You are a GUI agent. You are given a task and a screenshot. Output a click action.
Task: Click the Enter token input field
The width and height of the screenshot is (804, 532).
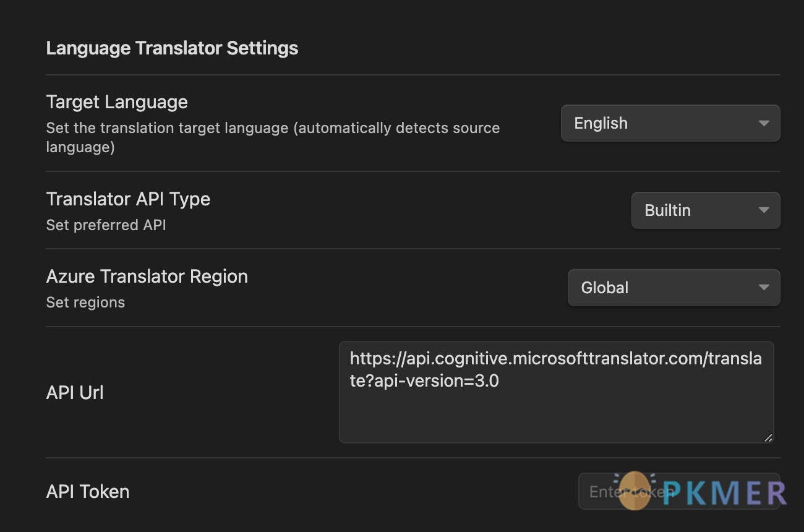click(678, 491)
